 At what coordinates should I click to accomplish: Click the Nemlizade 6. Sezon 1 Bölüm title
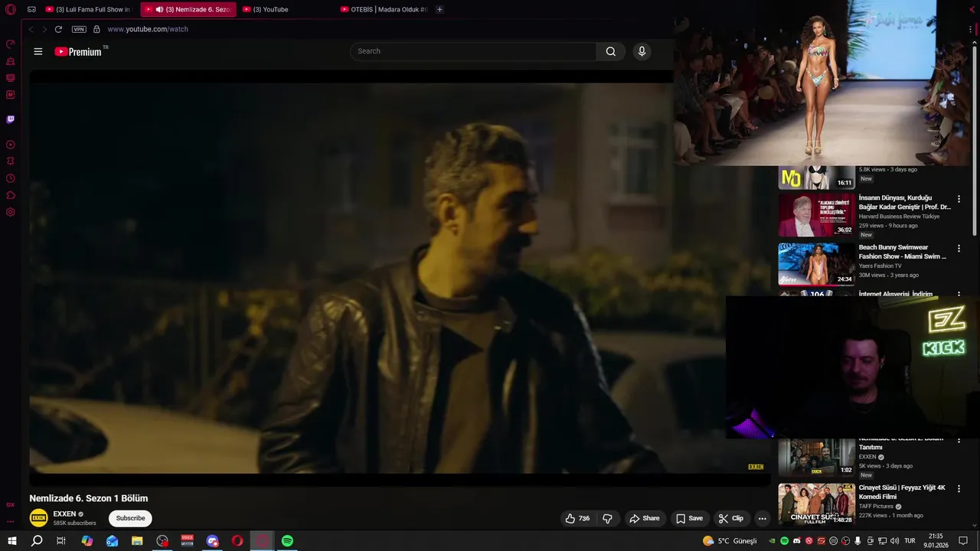[x=89, y=498]
